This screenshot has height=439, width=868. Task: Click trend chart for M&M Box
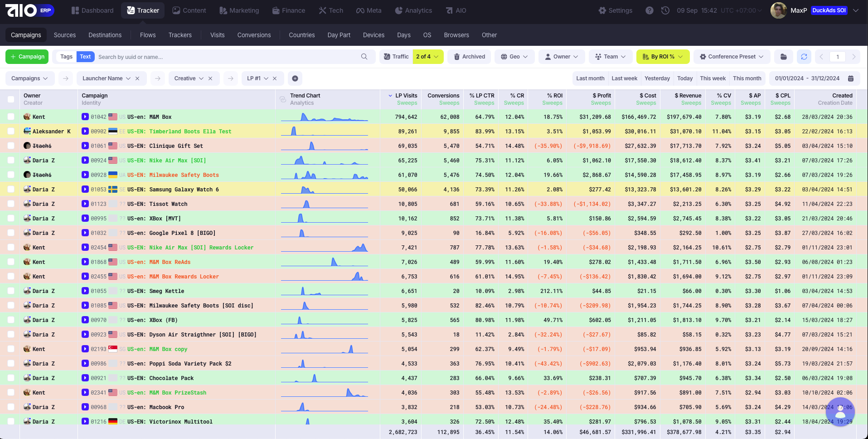pyautogui.click(x=325, y=117)
